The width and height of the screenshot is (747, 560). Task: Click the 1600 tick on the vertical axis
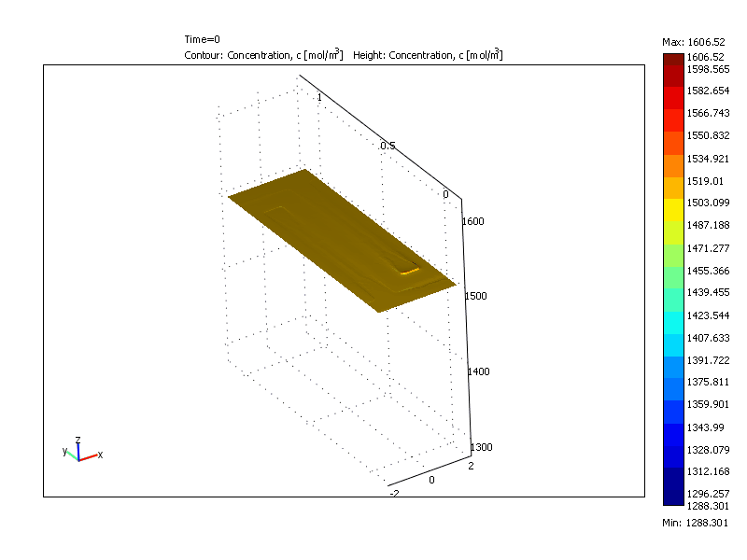click(x=473, y=221)
